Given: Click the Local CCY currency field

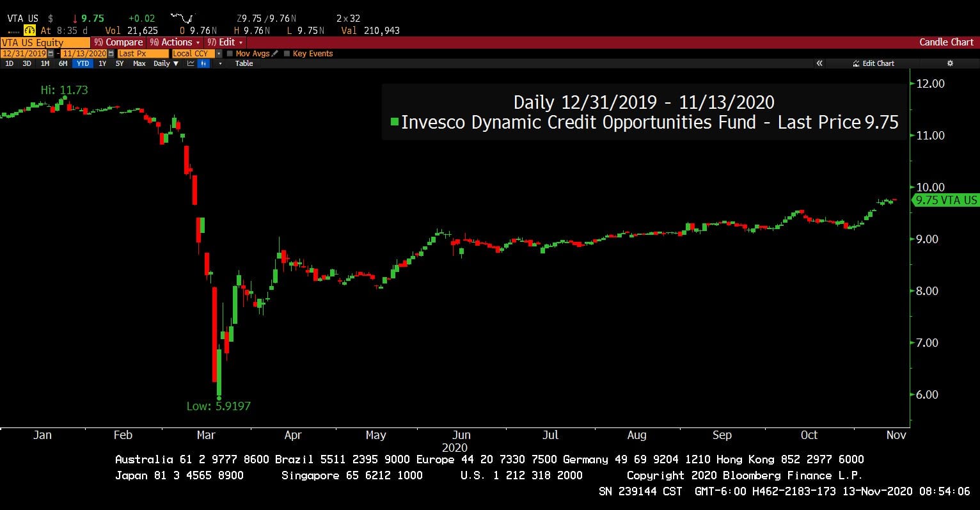Looking at the screenshot, I should tap(194, 54).
